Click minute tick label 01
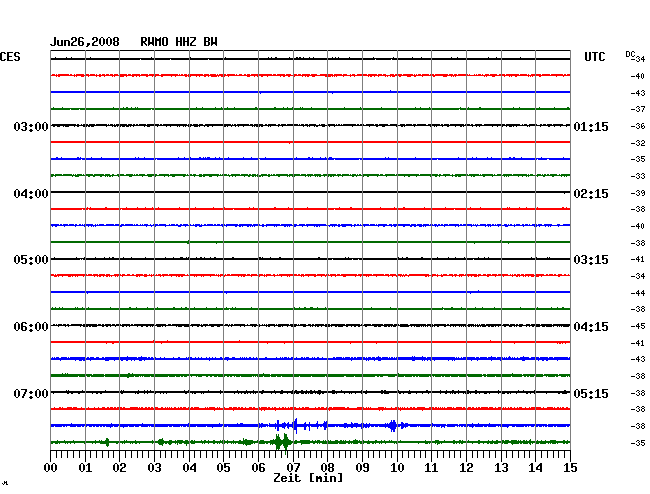This screenshot has height=494, width=650. 85,467
